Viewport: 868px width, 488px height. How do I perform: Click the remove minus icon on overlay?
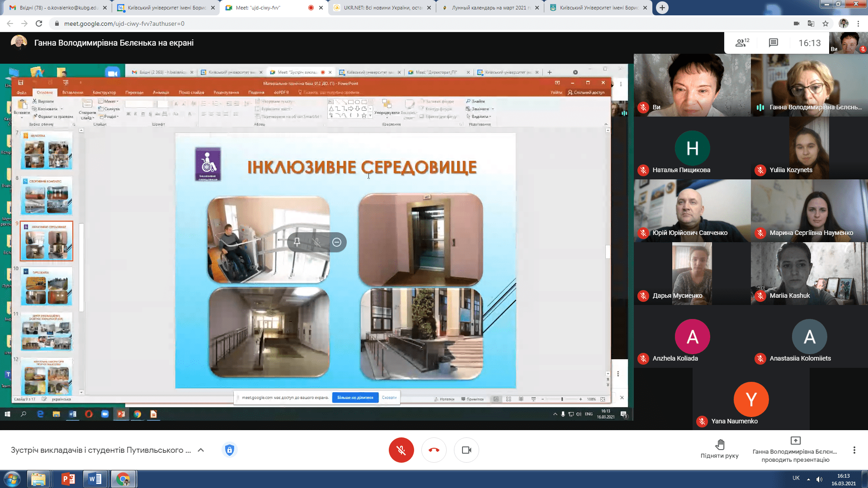click(x=337, y=242)
